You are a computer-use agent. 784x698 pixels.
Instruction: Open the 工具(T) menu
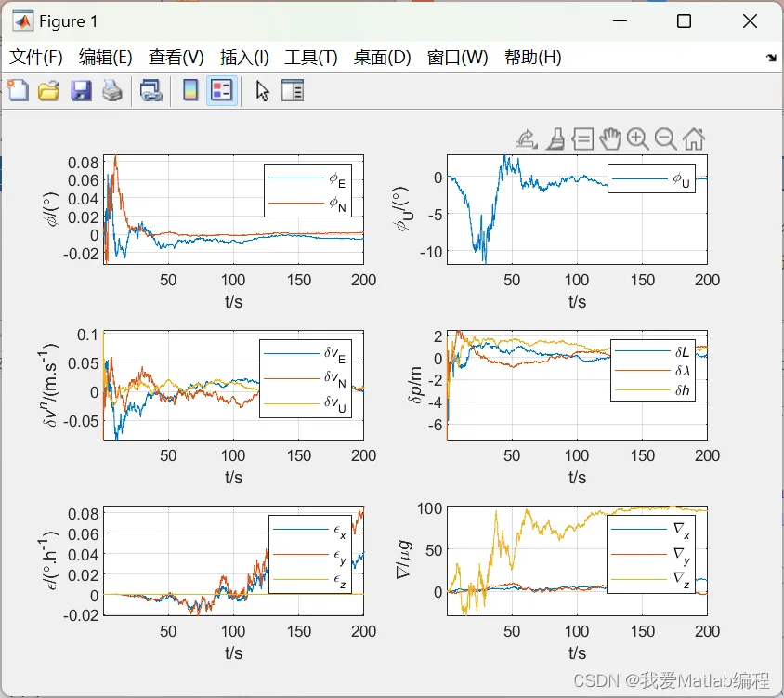point(311,57)
